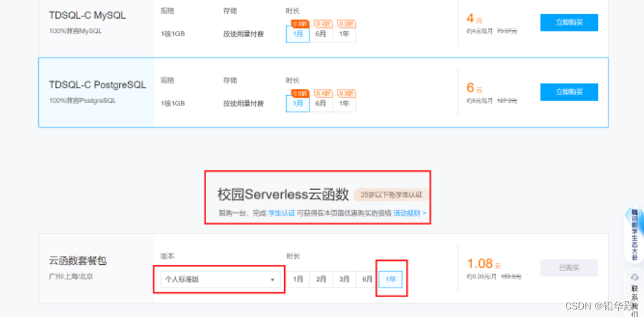Click the 约0.09元/月 price note

[x=480, y=277]
